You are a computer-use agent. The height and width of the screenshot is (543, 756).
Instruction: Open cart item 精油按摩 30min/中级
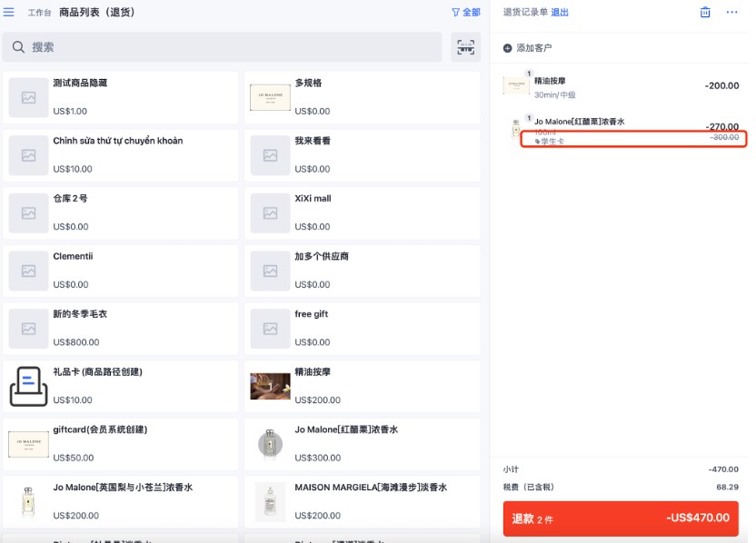pos(621,87)
